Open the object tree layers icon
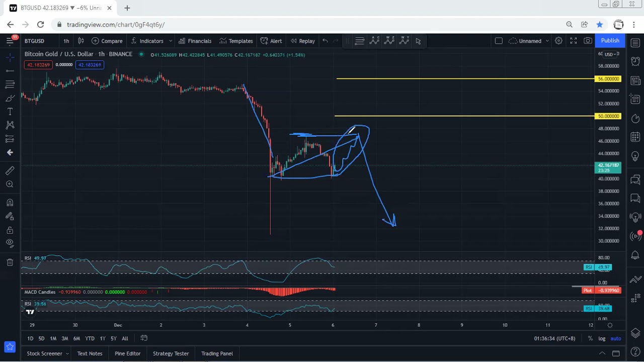 635,333
